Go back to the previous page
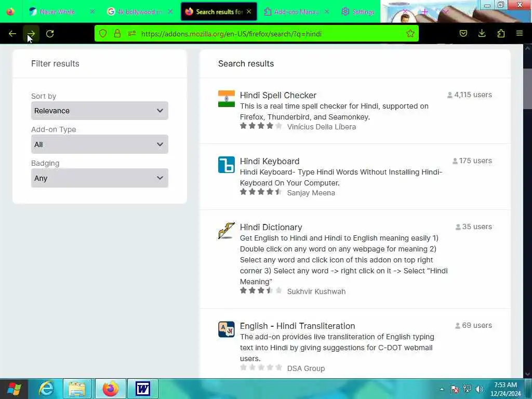The image size is (532, 399). tap(12, 34)
